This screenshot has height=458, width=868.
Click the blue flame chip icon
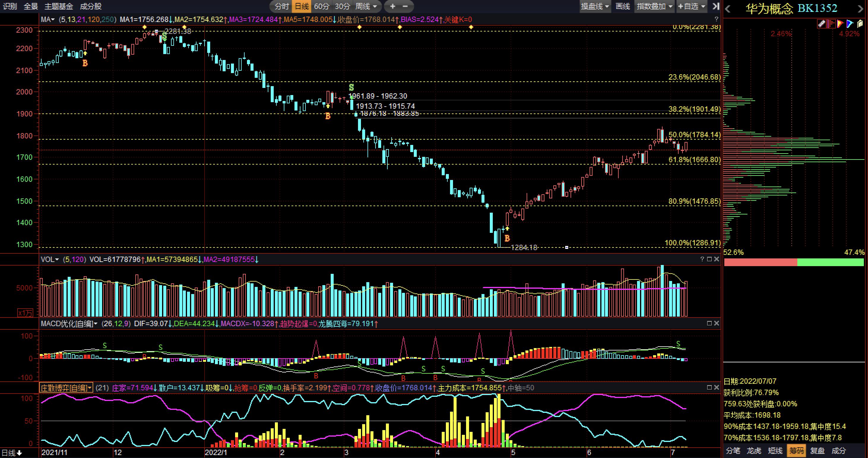click(850, 23)
